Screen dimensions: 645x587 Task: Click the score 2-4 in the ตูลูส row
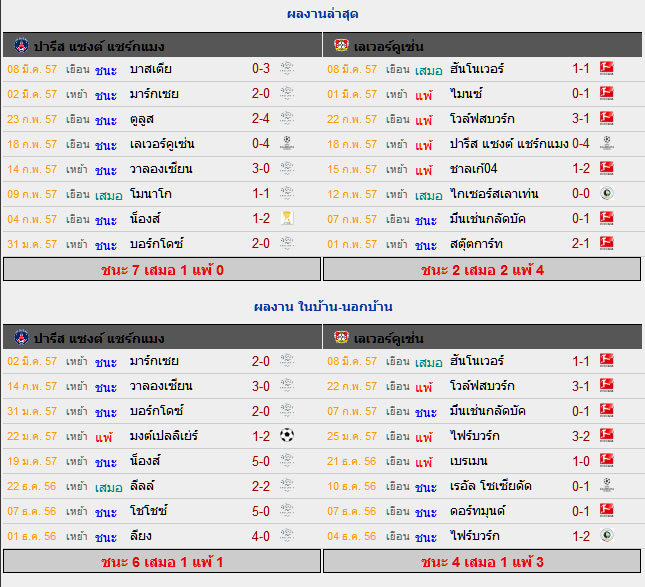[261, 118]
